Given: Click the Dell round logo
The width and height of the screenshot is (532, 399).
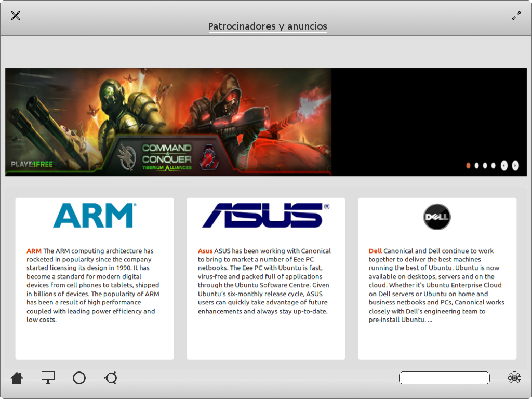Looking at the screenshot, I should [437, 217].
